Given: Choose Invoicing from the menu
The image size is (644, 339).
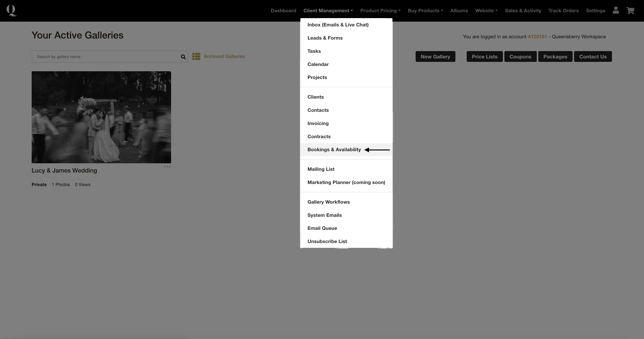Looking at the screenshot, I should (x=318, y=123).
